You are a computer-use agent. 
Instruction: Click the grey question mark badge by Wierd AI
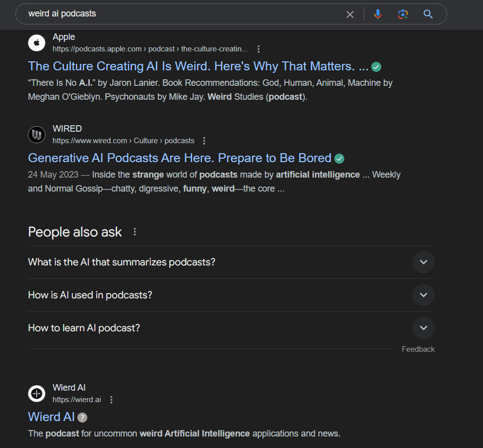click(x=82, y=418)
